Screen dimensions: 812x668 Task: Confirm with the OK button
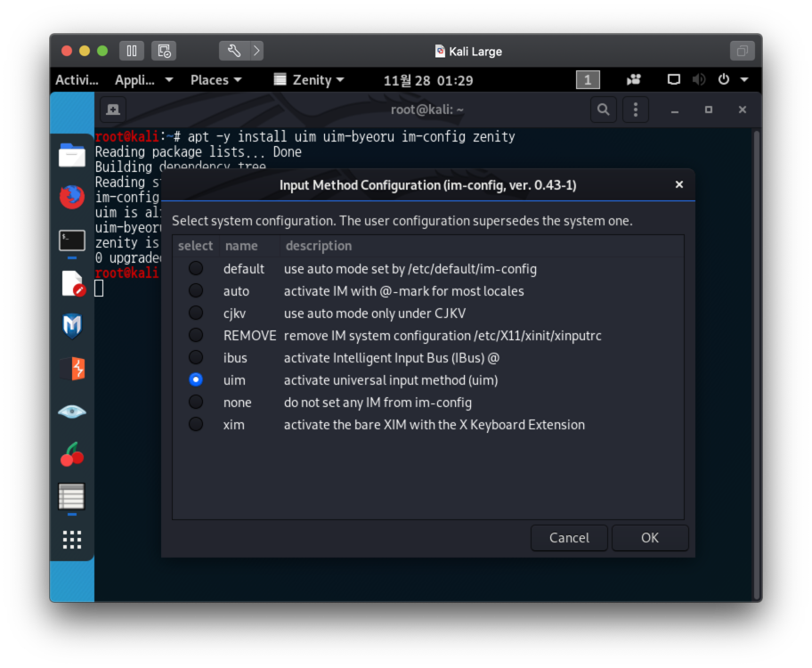coord(650,538)
